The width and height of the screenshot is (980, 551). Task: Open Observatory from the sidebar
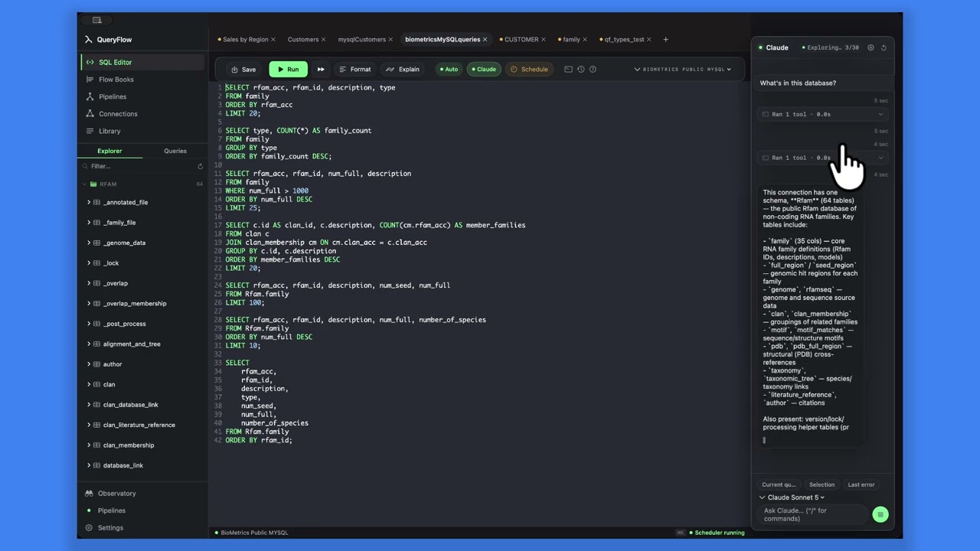click(116, 494)
